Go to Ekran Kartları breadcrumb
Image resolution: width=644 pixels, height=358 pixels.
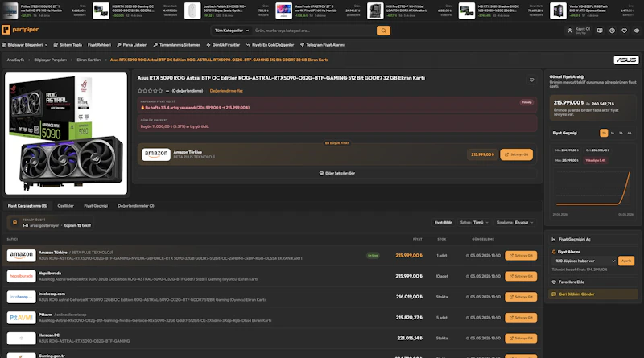point(89,60)
